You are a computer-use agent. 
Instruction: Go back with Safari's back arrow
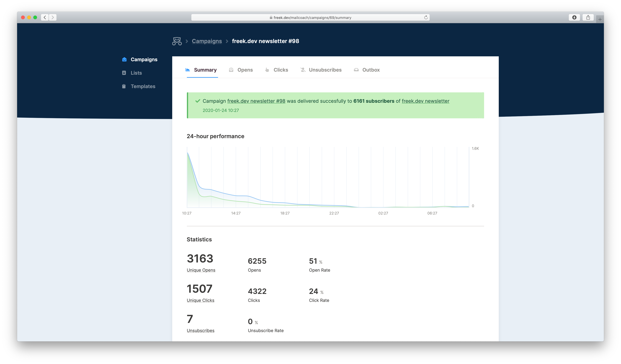click(45, 17)
